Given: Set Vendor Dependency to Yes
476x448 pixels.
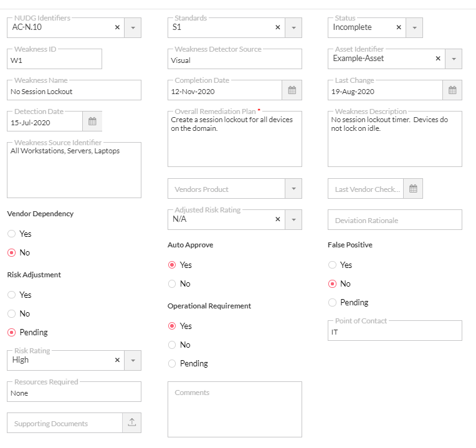Looking at the screenshot, I should (12, 234).
